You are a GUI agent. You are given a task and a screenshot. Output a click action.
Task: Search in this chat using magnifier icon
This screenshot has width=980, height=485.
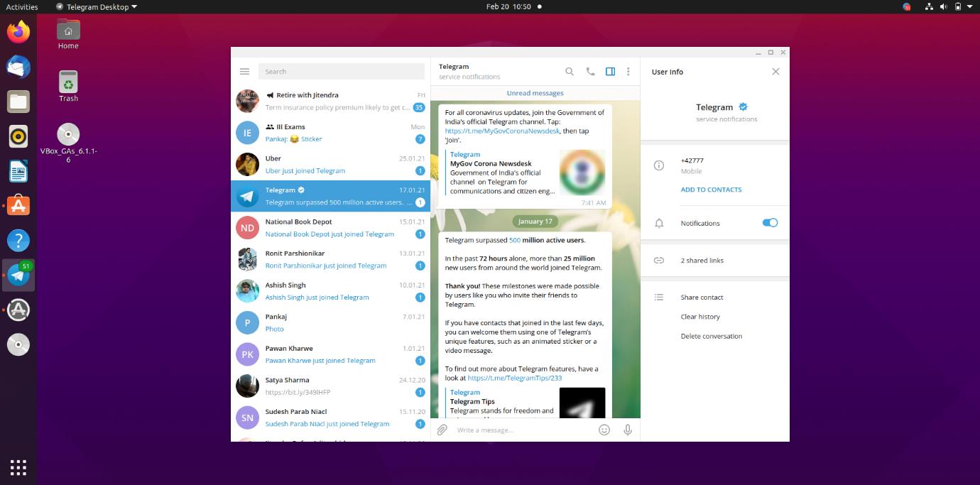569,72
